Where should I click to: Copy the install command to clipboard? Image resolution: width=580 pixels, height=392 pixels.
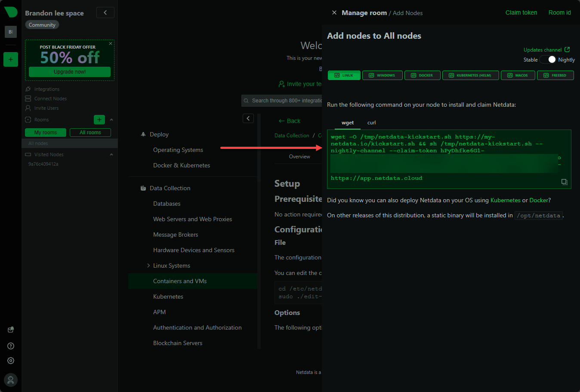point(564,182)
